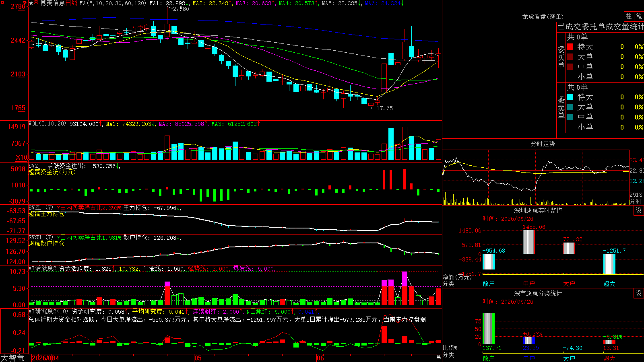Click the 超赢主力持仓 label
644x362 pixels.
tap(46, 214)
